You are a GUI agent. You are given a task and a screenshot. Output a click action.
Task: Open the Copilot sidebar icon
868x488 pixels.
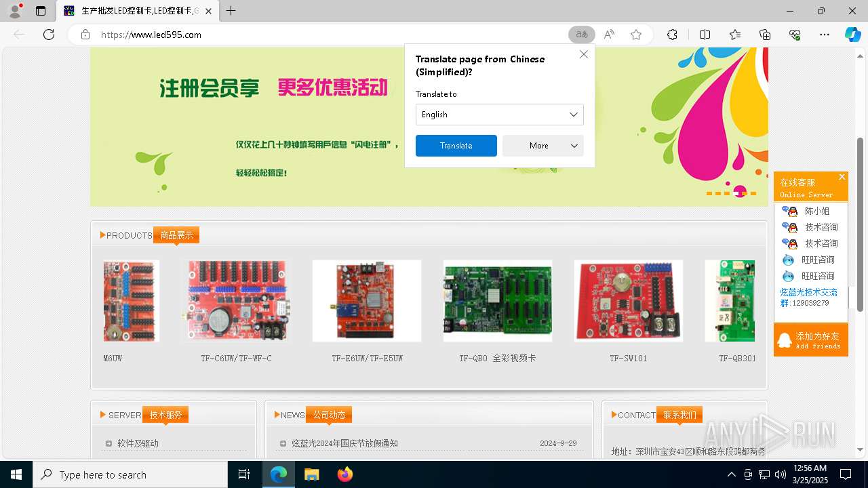coord(852,35)
